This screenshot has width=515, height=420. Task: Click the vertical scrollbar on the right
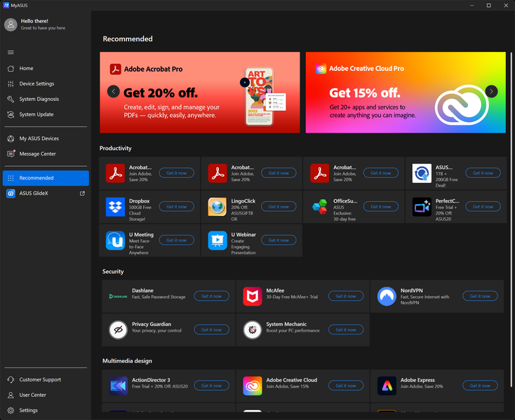tap(511, 219)
